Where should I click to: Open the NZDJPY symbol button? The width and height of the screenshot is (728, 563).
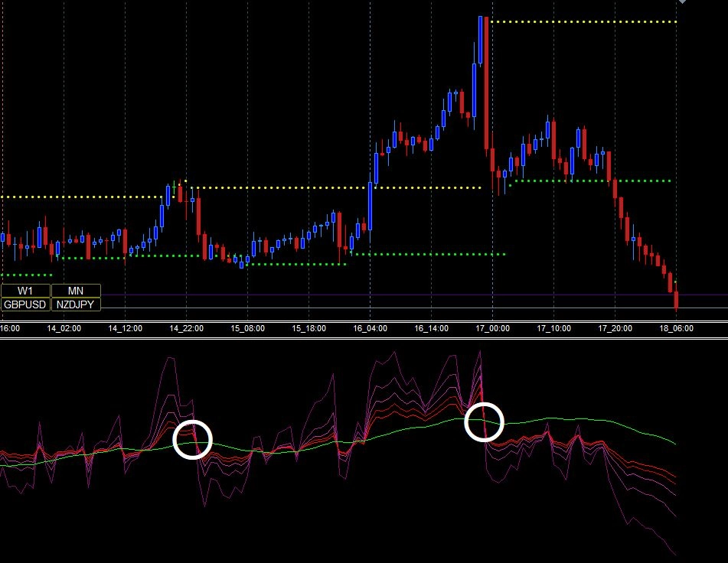pos(76,304)
